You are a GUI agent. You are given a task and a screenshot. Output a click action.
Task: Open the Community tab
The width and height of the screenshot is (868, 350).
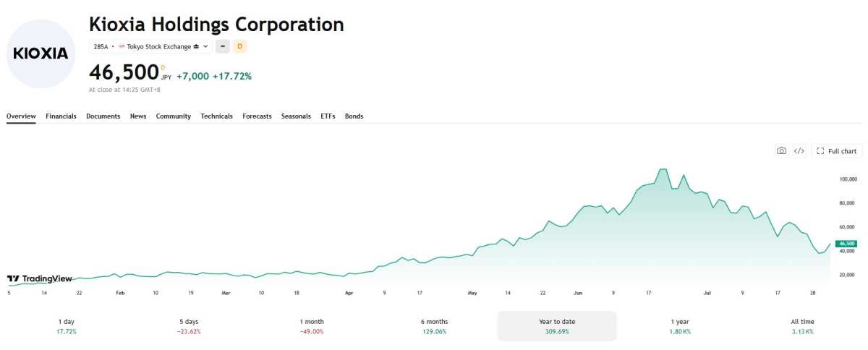(174, 116)
